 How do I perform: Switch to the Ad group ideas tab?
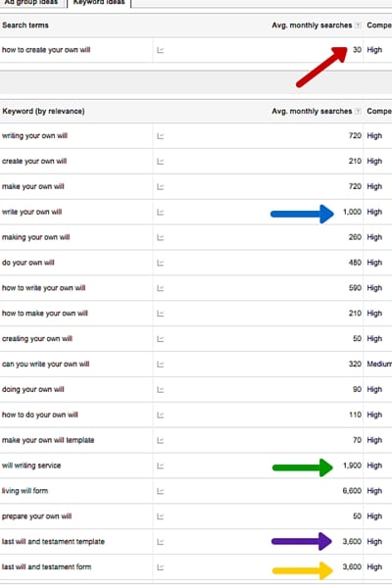[31, 3]
